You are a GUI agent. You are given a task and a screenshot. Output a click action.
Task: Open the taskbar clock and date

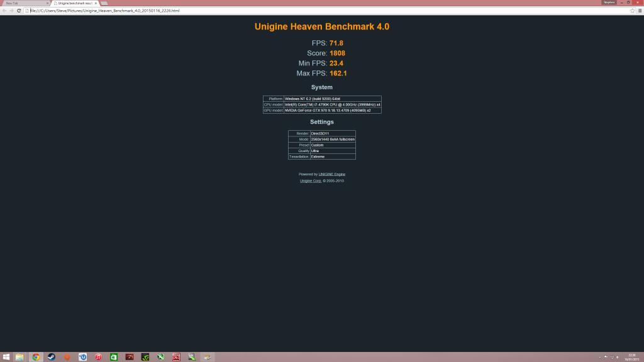[x=631, y=357]
